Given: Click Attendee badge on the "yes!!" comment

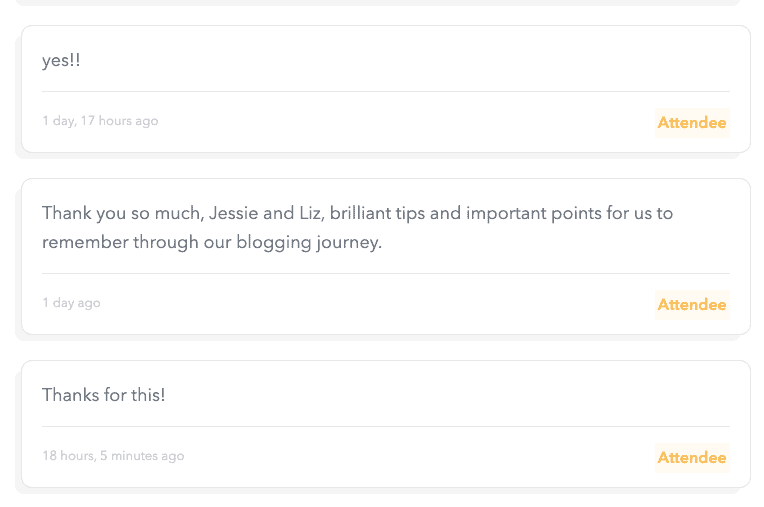Looking at the screenshot, I should 692,123.
